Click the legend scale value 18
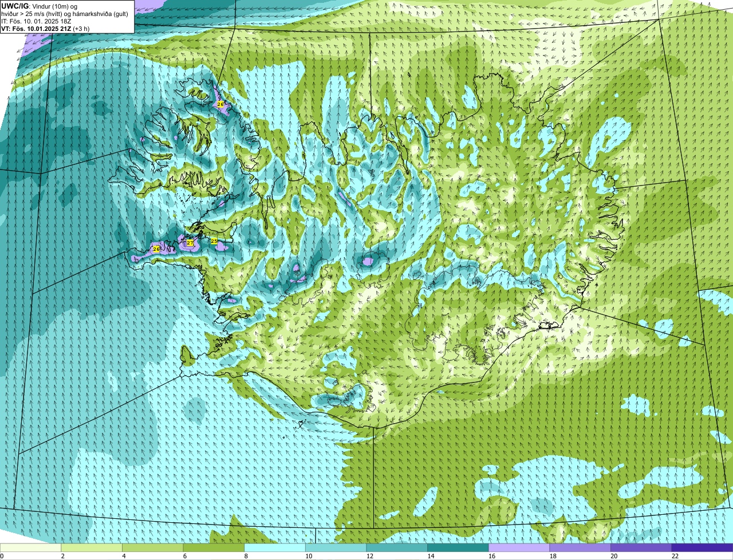This screenshot has width=733, height=560. click(553, 556)
